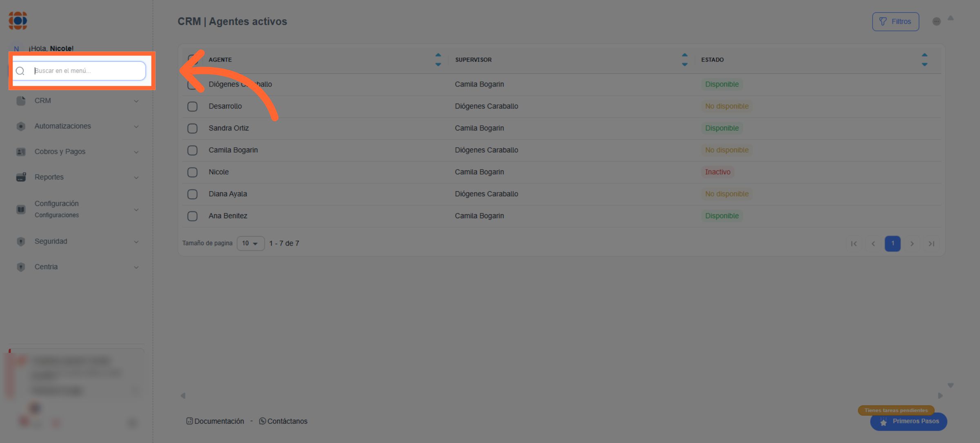The height and width of the screenshot is (443, 980).
Task: Open the more options ellipsis icon
Action: [936, 22]
